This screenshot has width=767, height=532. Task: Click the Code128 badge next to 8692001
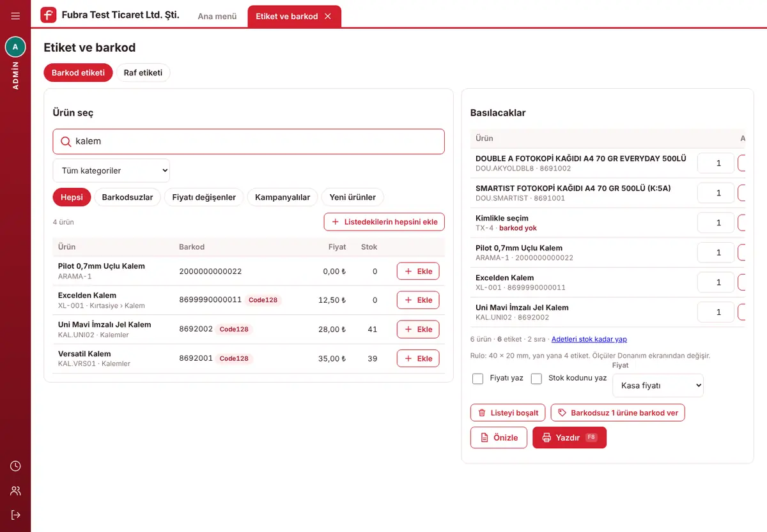pyautogui.click(x=234, y=359)
